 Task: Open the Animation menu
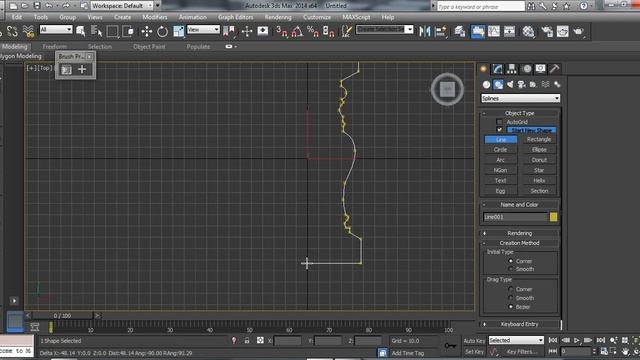(x=192, y=17)
